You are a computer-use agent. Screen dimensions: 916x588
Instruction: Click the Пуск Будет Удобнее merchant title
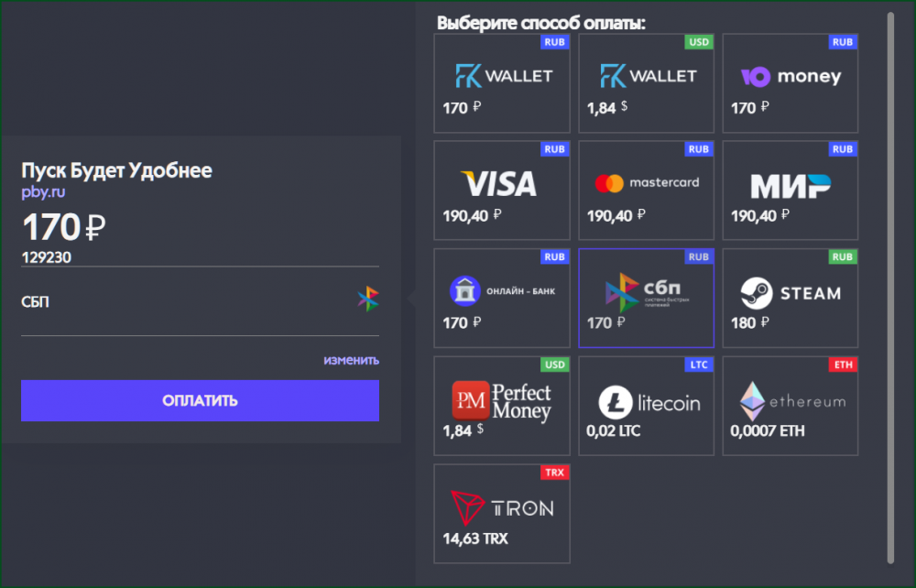click(117, 170)
